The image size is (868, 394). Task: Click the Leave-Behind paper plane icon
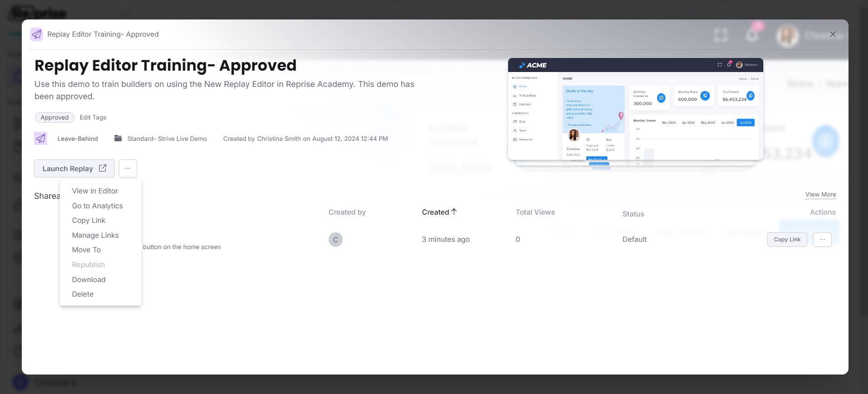click(41, 139)
